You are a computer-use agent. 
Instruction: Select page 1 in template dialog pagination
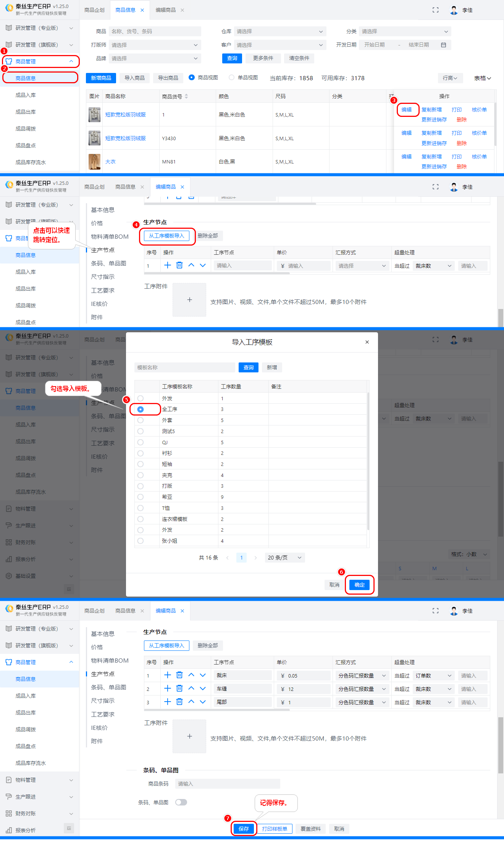point(241,558)
